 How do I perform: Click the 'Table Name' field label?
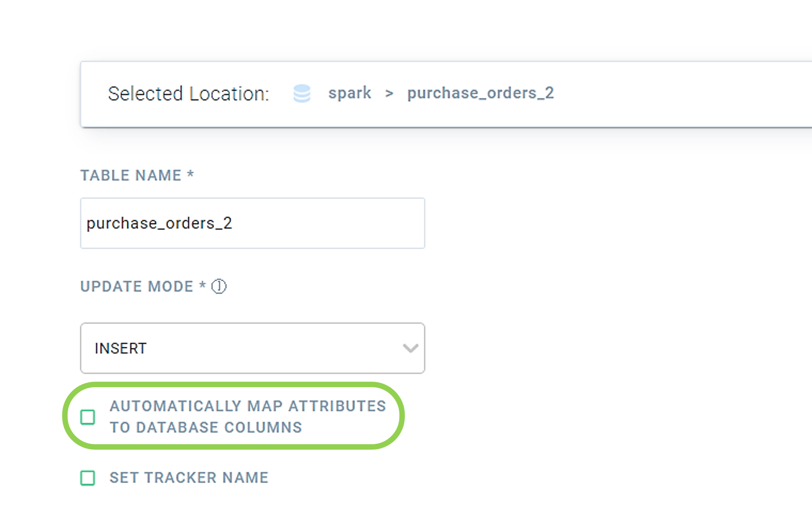131,176
